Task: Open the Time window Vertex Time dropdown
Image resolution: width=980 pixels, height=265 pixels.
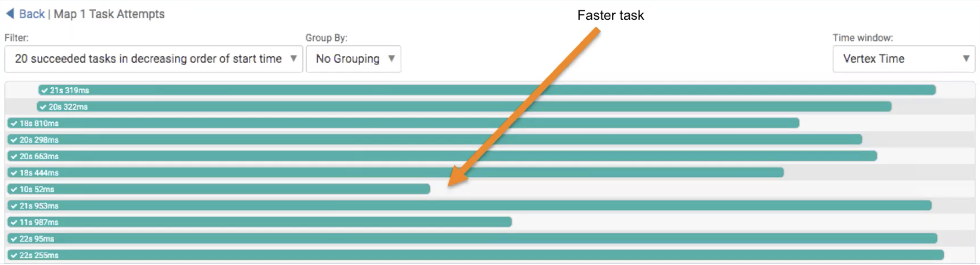Action: pos(903,59)
